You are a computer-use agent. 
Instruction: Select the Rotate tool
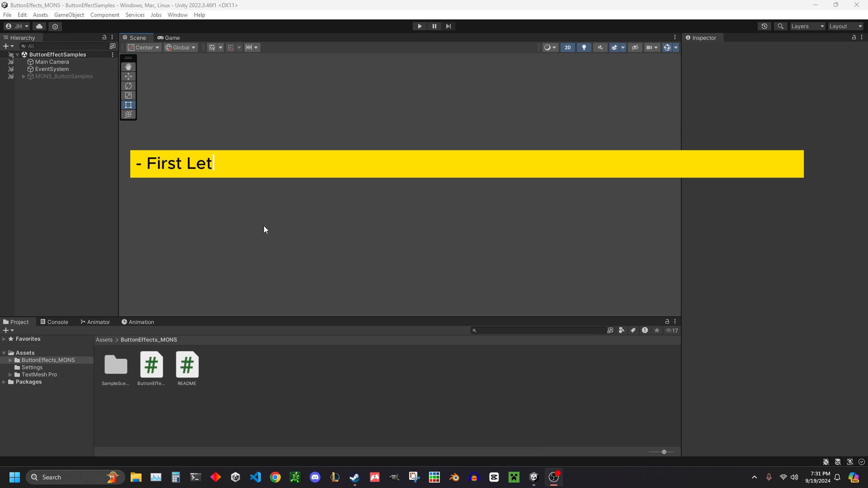pyautogui.click(x=128, y=86)
